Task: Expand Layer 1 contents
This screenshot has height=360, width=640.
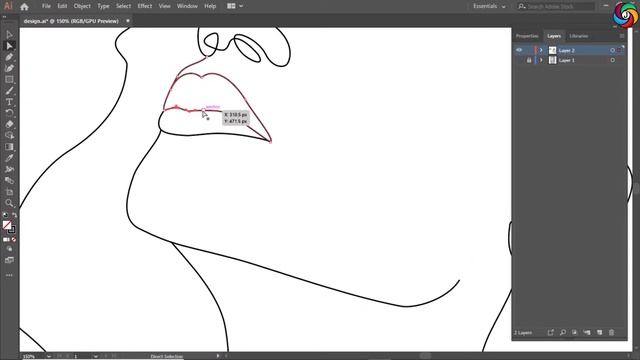Action: [x=542, y=60]
